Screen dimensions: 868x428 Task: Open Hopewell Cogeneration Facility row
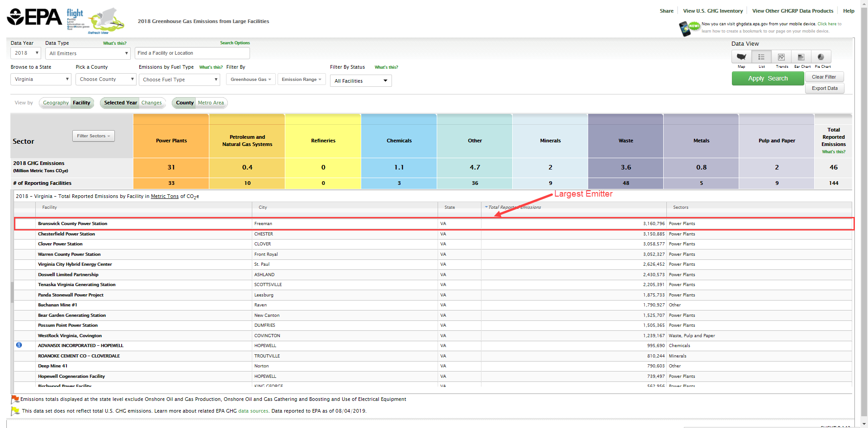(71, 376)
